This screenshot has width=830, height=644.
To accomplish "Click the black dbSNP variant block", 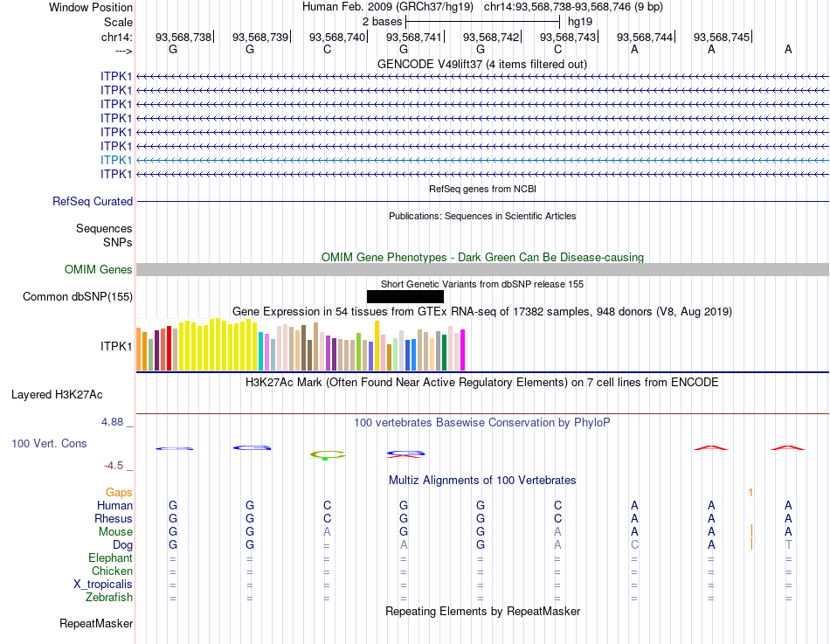I will click(x=405, y=296).
